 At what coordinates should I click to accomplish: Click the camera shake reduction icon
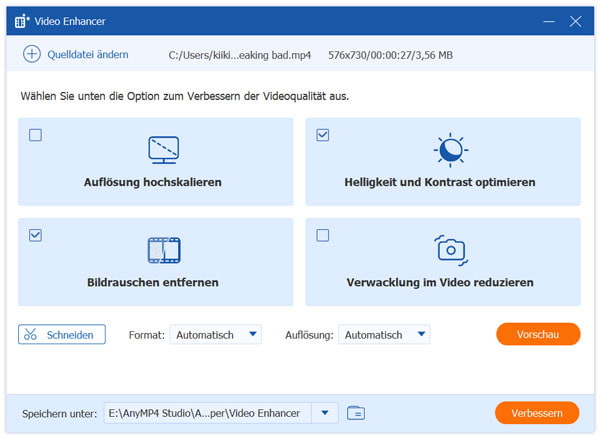pos(451,251)
